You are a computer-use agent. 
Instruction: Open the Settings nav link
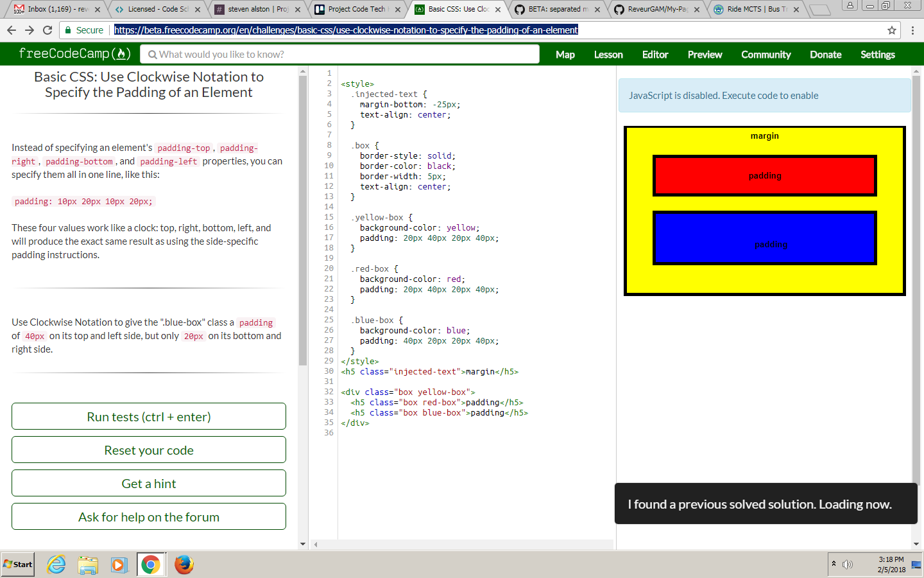click(878, 55)
